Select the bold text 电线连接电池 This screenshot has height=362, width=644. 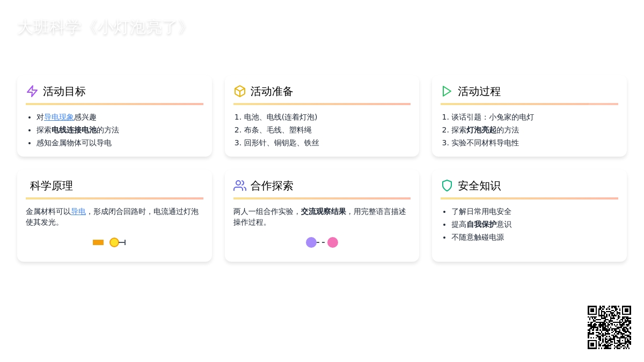click(x=74, y=130)
